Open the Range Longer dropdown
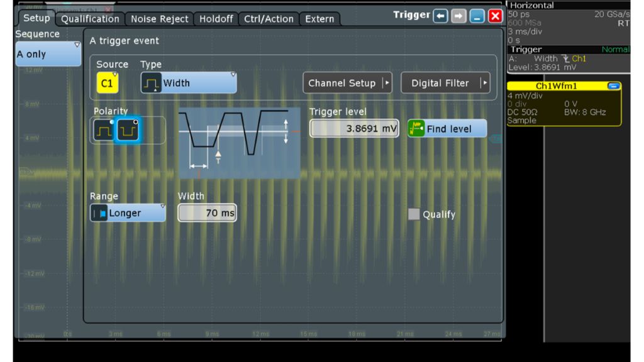 tap(128, 213)
